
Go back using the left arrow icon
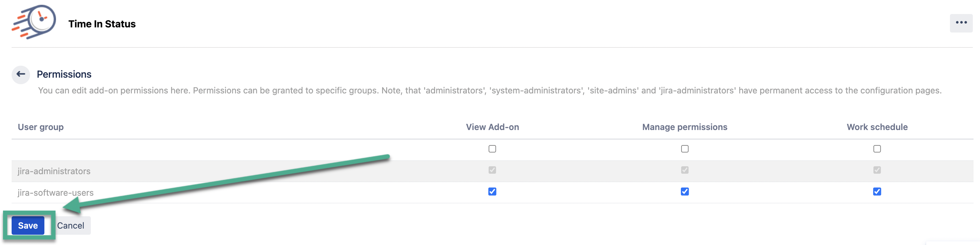coord(21,74)
